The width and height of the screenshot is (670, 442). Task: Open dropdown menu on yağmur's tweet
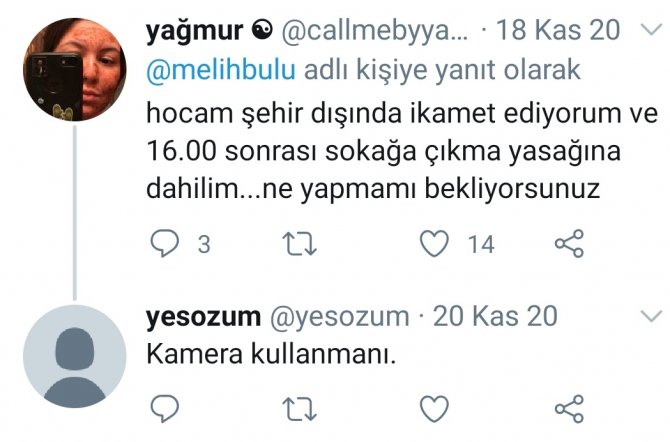click(652, 30)
